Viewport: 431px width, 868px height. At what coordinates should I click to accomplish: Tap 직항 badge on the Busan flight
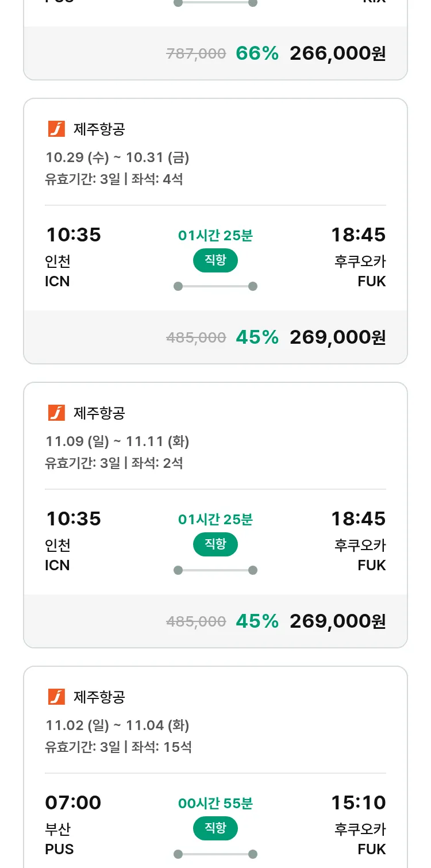coord(215,828)
